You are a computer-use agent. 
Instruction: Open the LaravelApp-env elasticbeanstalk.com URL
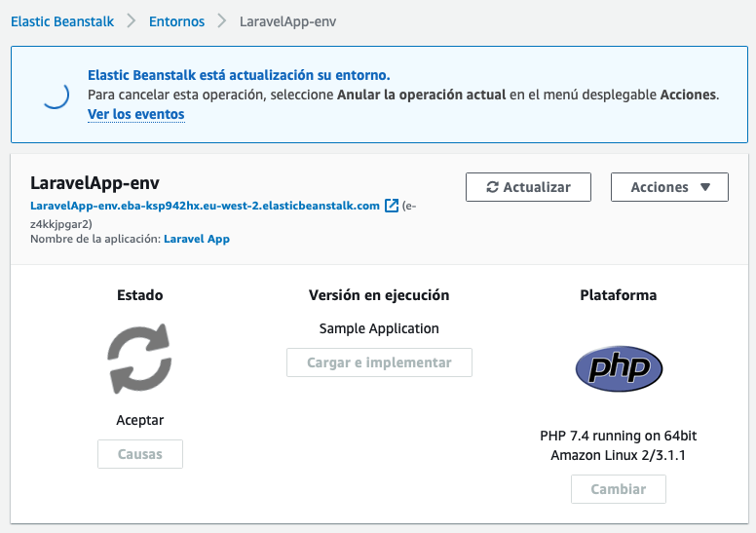[x=205, y=206]
